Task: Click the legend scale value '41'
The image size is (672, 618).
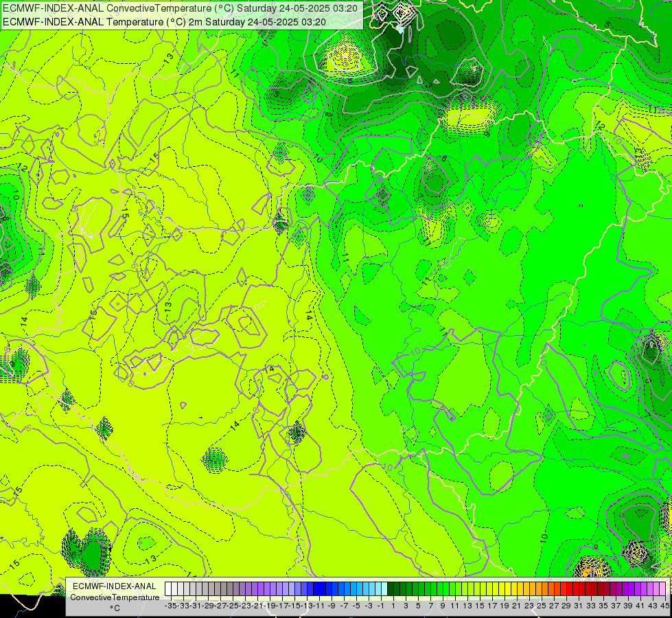Action: tap(640, 606)
